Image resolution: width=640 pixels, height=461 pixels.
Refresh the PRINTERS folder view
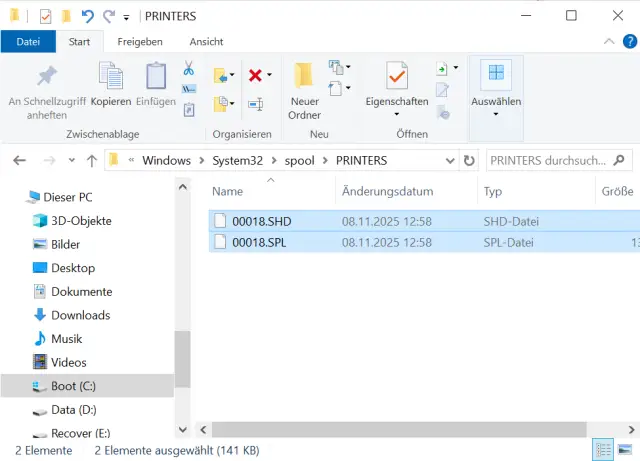coord(469,160)
